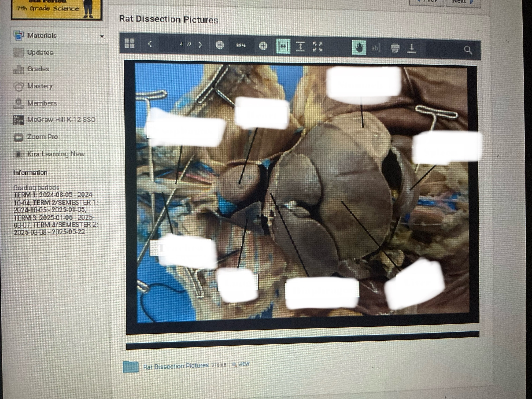Click the search magnifier in the viewer toolbar
The width and height of the screenshot is (532, 399).
coord(468,50)
